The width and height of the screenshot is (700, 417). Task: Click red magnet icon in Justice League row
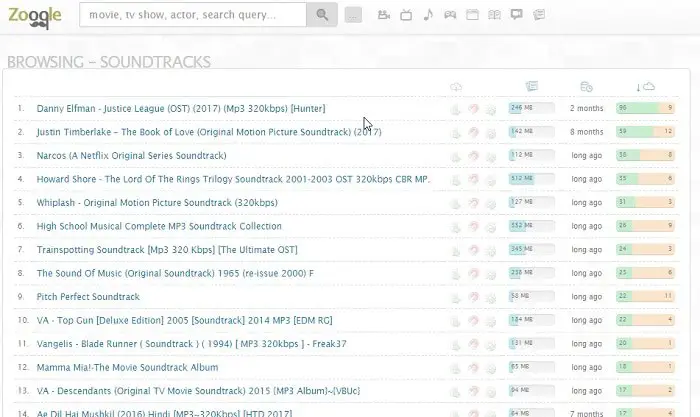point(473,108)
